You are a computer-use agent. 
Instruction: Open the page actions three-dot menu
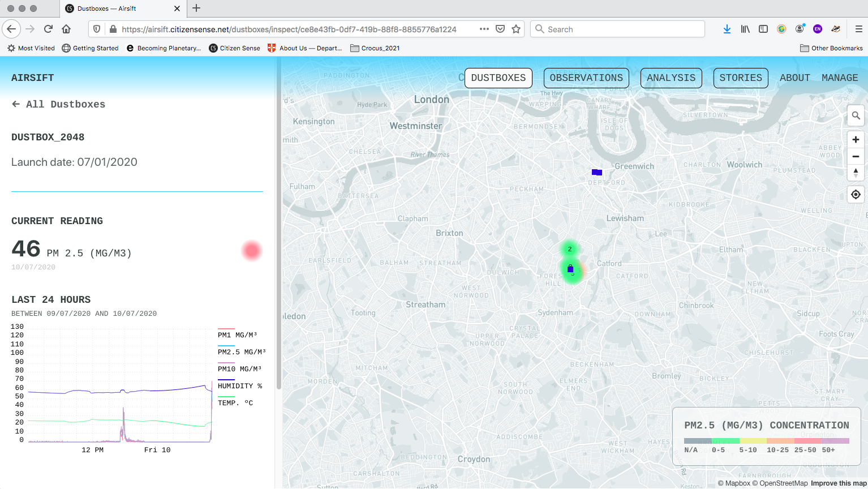484,29
